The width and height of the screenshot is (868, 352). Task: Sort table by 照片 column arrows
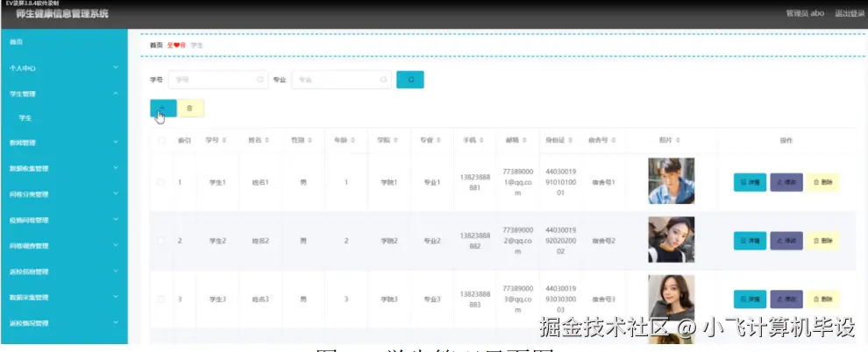pyautogui.click(x=678, y=140)
